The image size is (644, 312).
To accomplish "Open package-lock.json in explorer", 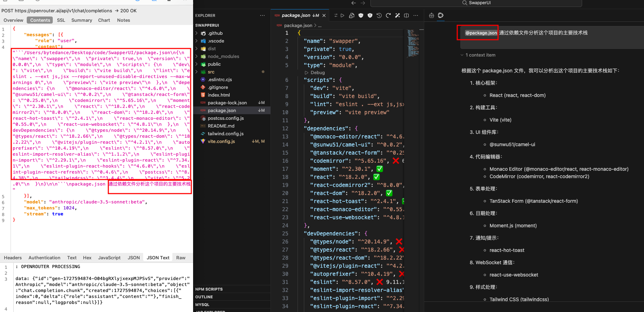I will [x=227, y=103].
